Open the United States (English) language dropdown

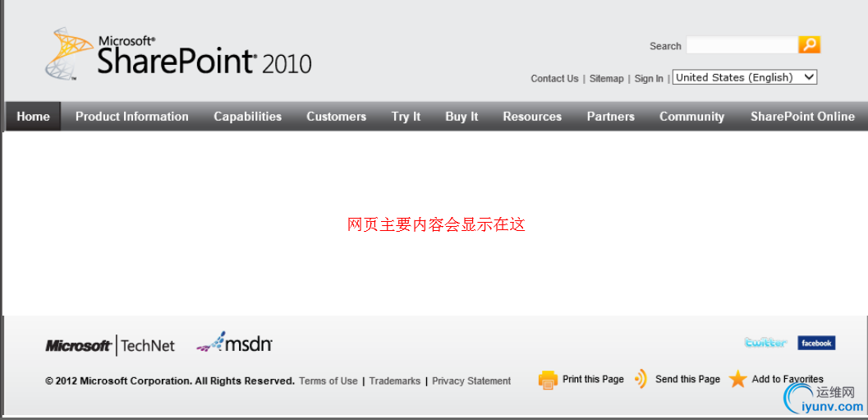click(745, 77)
